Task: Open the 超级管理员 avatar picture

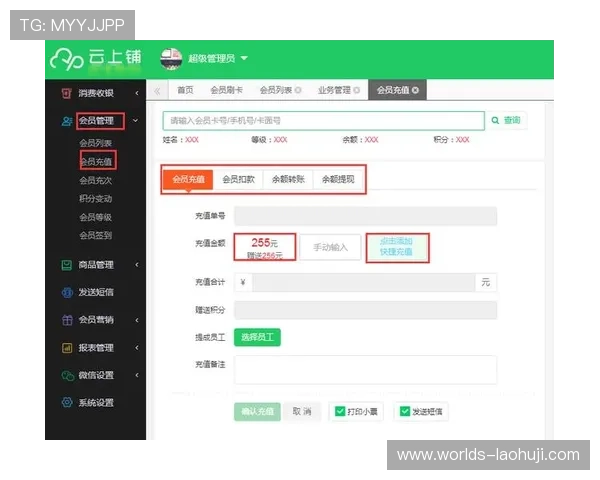Action: pos(171,59)
